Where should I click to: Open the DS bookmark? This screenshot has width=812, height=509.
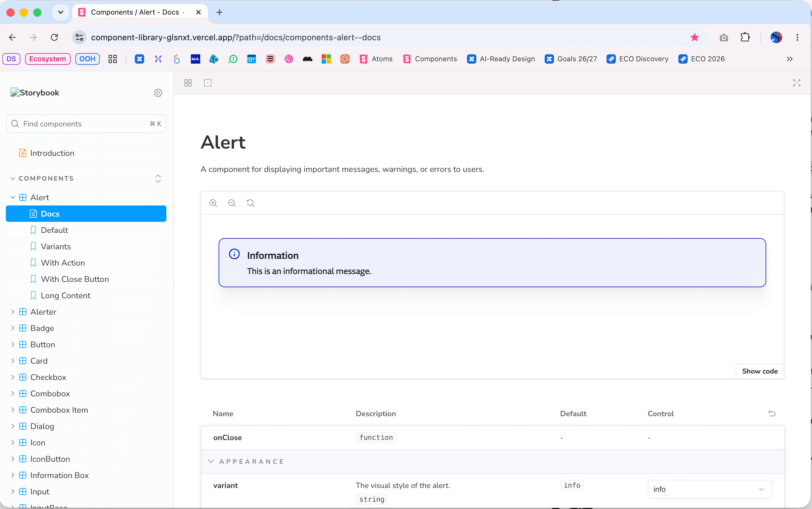(x=11, y=59)
